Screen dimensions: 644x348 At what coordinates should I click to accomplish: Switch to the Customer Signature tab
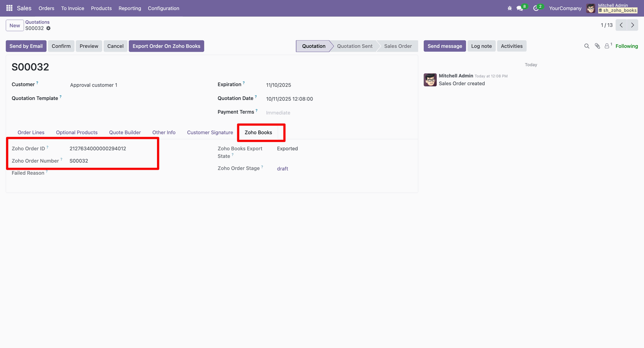[210, 133]
